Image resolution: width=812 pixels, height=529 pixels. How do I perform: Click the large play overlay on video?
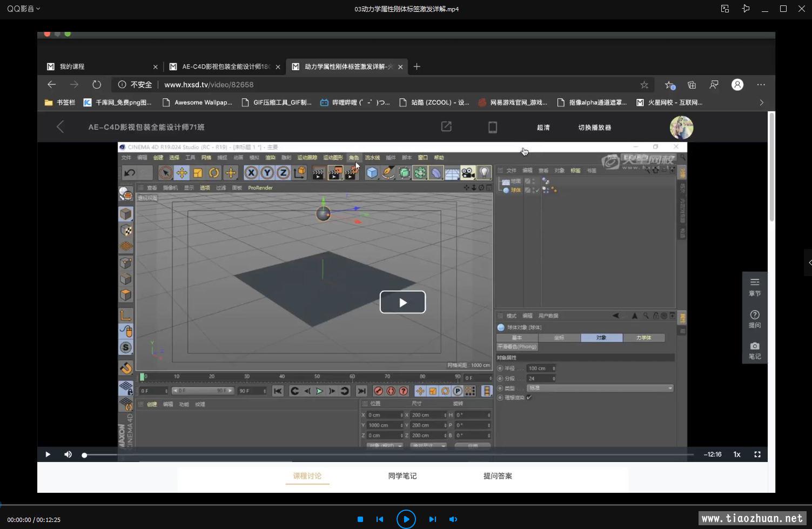coord(402,303)
